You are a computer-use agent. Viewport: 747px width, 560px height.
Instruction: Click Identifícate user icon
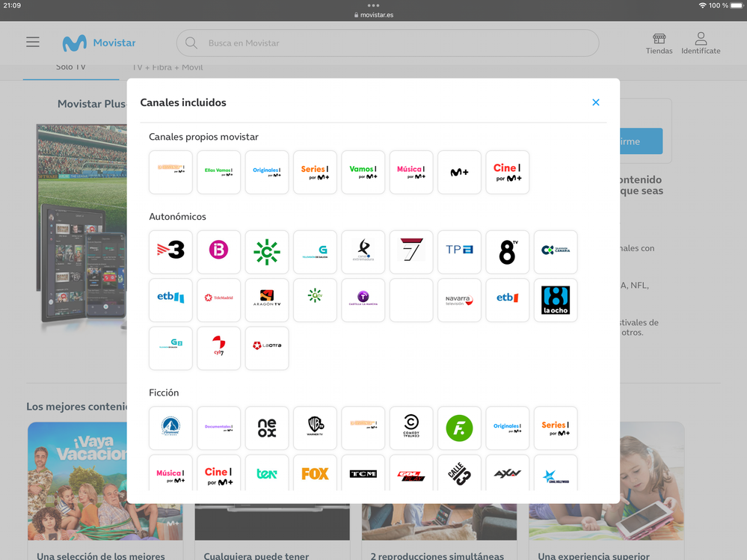[701, 43]
